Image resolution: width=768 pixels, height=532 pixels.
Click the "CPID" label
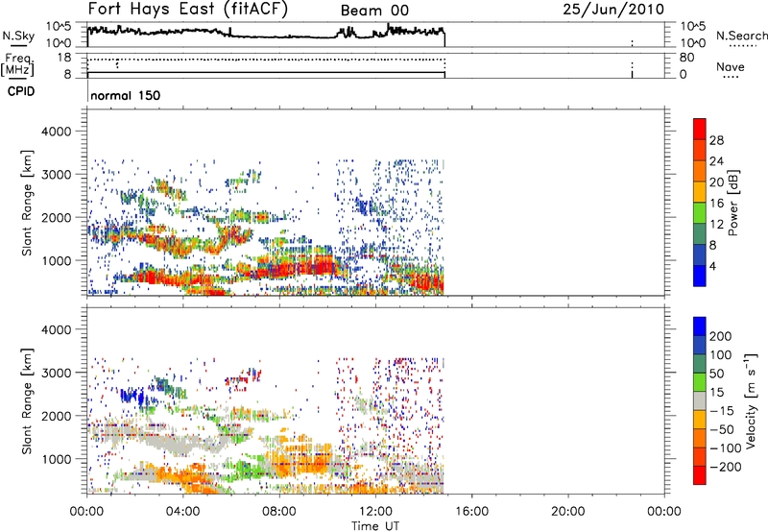click(21, 91)
